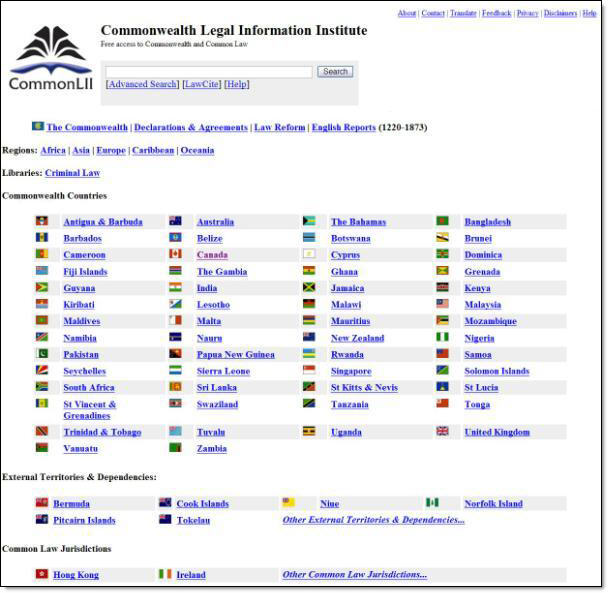The image size is (608, 593).
Task: Open the Criminal Law library link
Action: [73, 173]
